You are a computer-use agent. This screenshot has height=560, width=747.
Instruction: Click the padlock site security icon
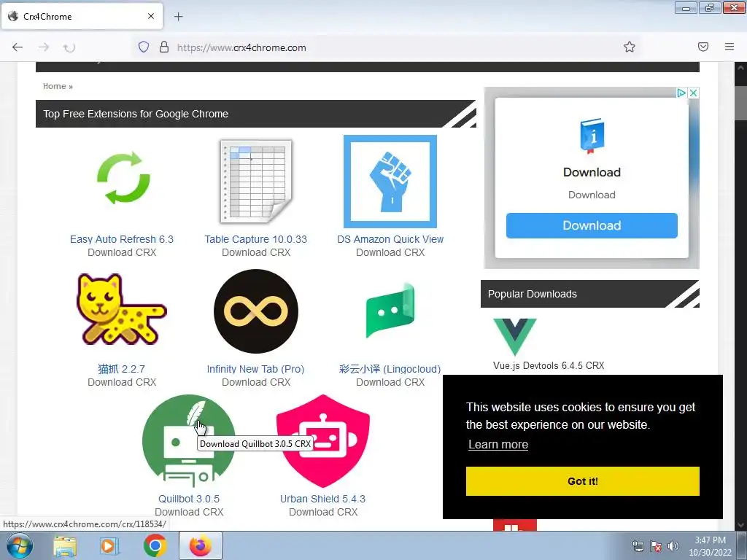(x=164, y=47)
